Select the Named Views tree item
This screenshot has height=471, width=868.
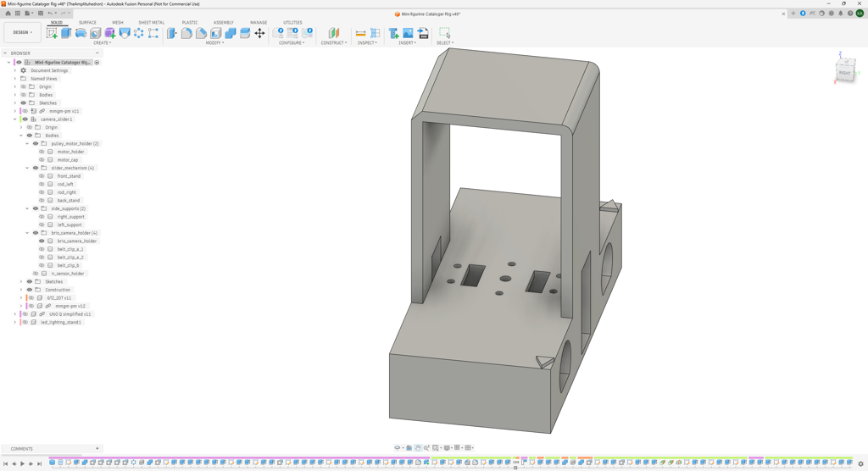44,79
